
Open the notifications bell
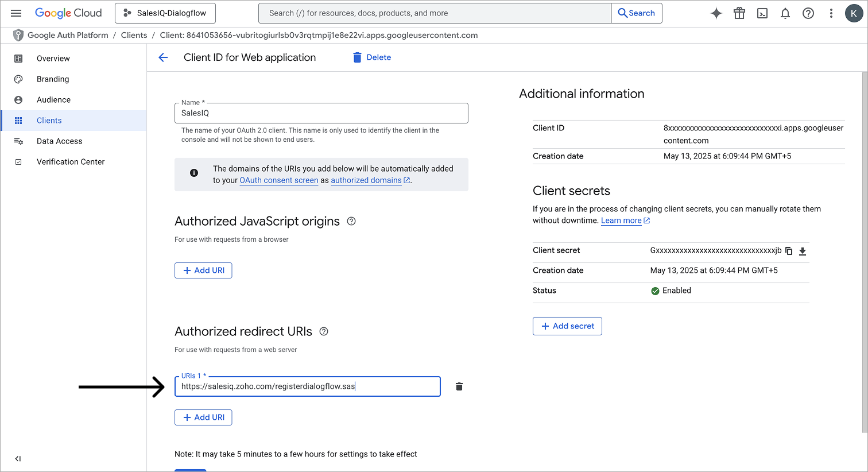coord(785,13)
